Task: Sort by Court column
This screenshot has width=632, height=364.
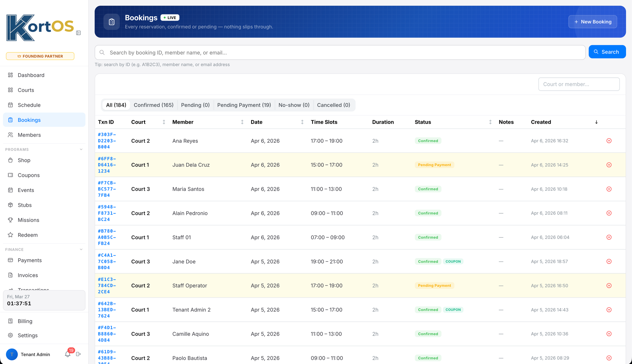Action: click(x=164, y=122)
